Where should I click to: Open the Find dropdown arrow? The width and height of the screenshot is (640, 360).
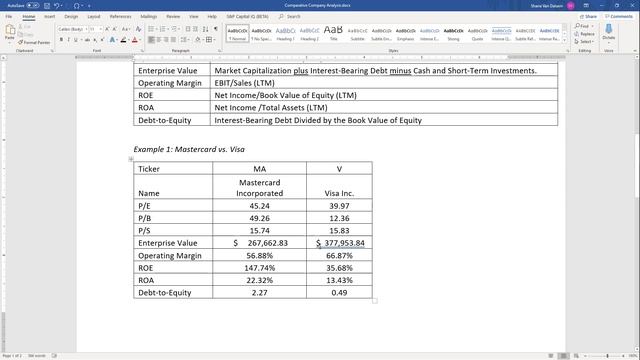coord(593,26)
